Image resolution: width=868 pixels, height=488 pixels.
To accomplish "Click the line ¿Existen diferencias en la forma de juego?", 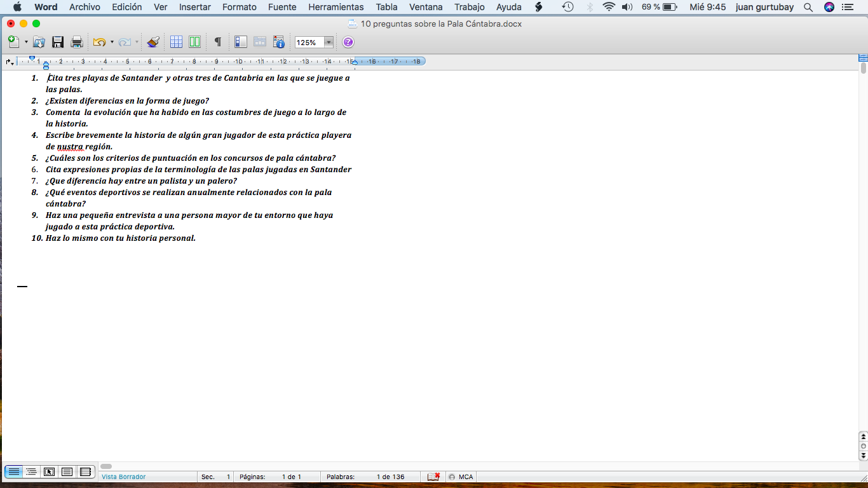I will pos(127,101).
